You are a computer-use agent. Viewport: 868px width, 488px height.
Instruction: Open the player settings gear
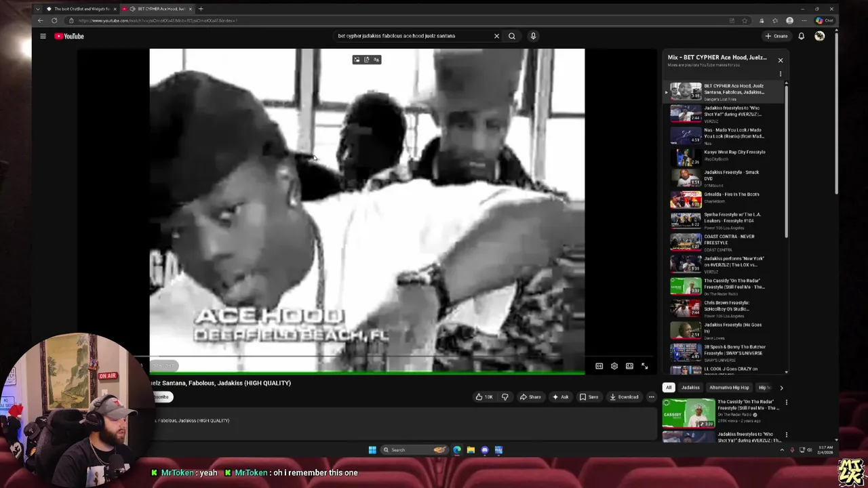pos(614,366)
